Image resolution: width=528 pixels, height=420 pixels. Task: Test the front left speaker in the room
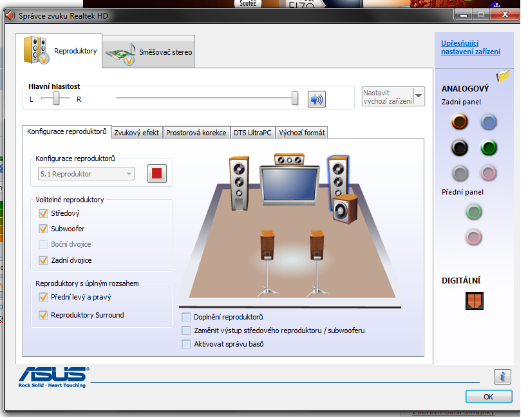(239, 183)
